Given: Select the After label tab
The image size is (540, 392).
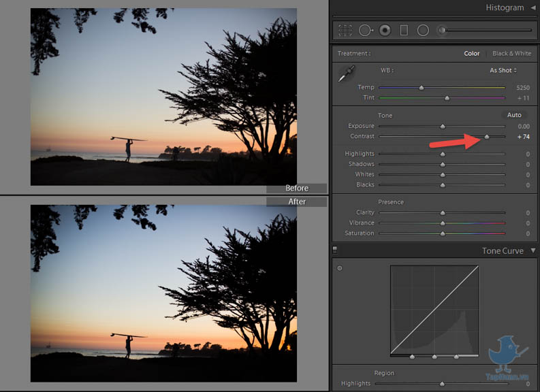Looking at the screenshot, I should tap(296, 201).
